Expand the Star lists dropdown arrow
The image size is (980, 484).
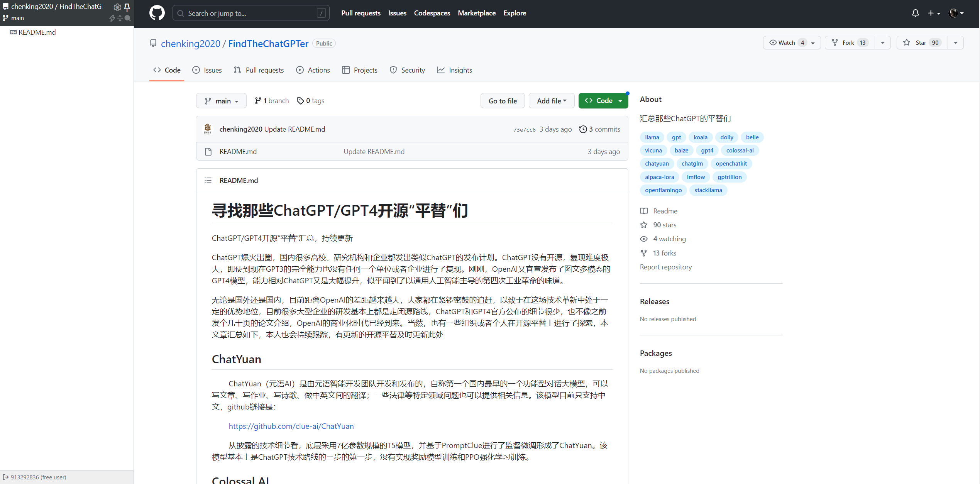point(955,42)
